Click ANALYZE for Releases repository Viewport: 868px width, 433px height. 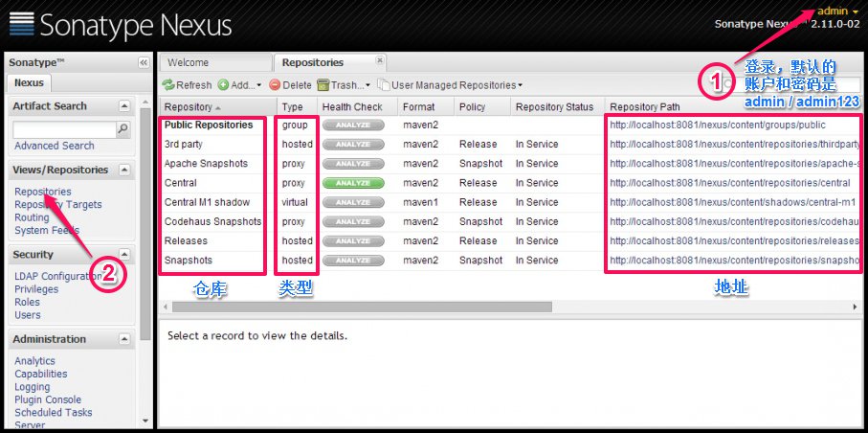[x=353, y=241]
